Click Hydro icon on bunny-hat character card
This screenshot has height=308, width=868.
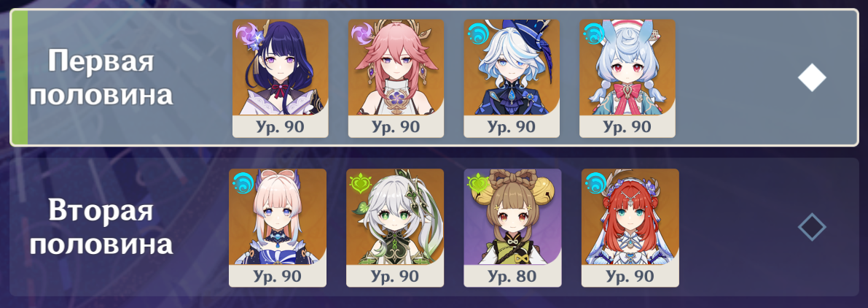point(593,34)
